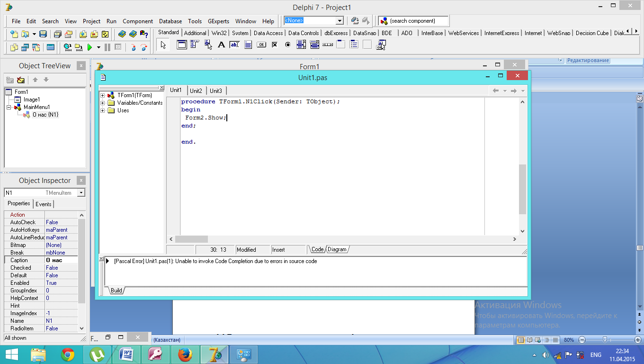This screenshot has height=364, width=644.
Task: Select the Edit component in the palette
Action: tap(234, 45)
